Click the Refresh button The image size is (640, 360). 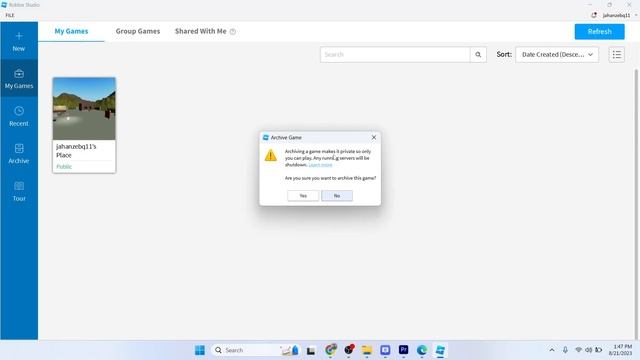coord(599,31)
